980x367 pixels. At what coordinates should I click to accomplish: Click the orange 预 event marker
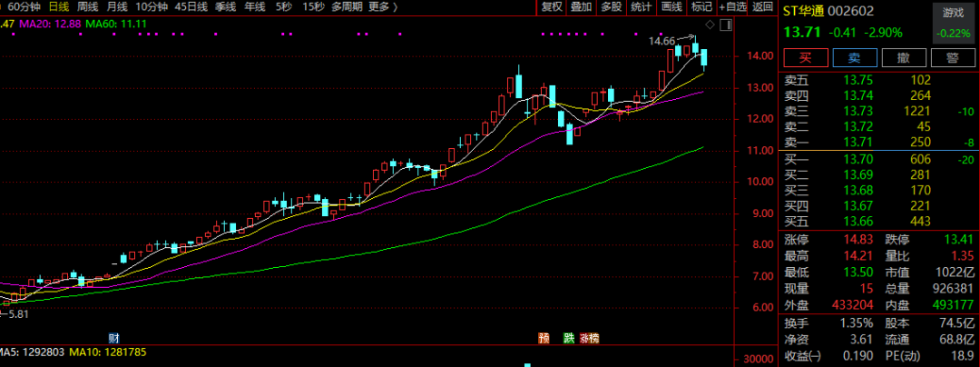(x=544, y=338)
